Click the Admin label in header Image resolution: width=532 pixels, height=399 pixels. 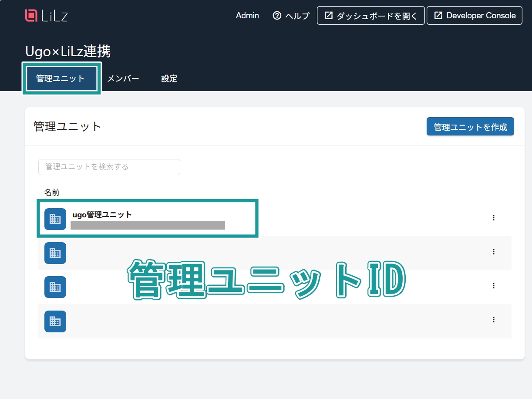pyautogui.click(x=247, y=16)
